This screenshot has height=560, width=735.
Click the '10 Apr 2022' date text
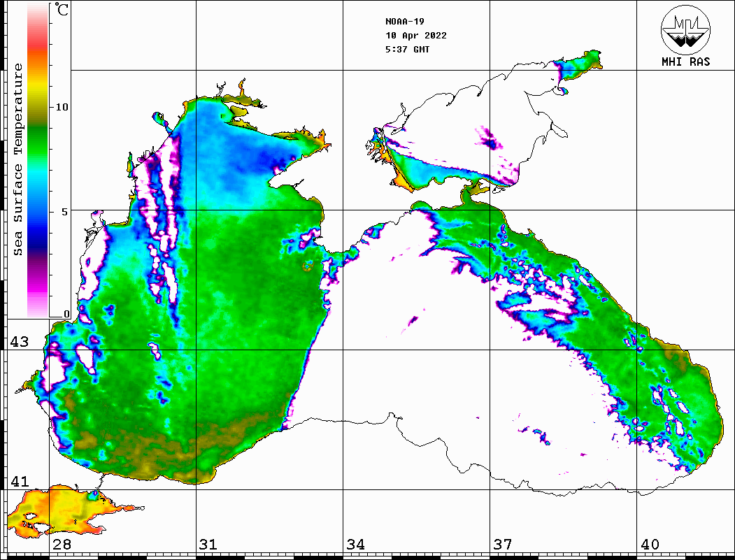click(416, 36)
